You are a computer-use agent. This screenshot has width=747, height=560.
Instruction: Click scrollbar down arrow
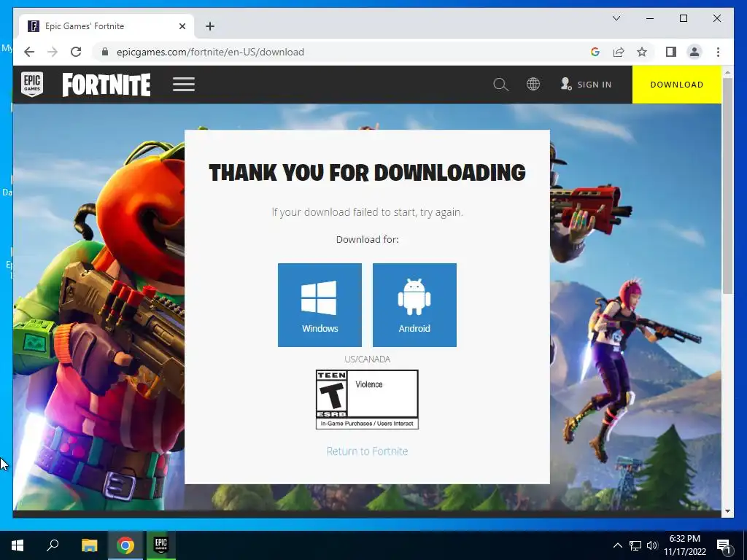(x=727, y=511)
